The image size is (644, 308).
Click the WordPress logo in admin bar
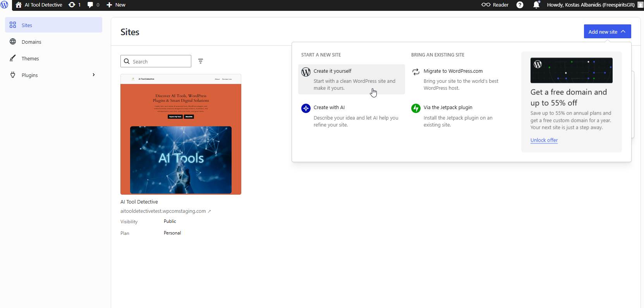4,5
